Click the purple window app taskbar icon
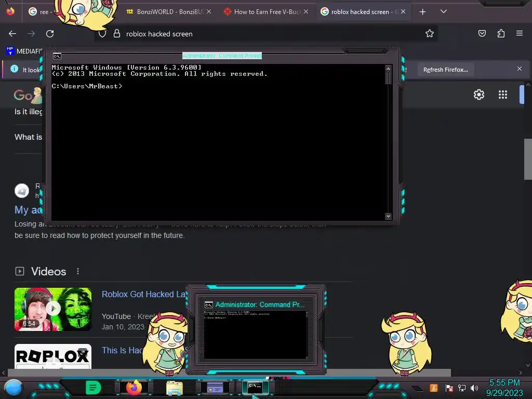The image size is (532, 399). [215, 388]
